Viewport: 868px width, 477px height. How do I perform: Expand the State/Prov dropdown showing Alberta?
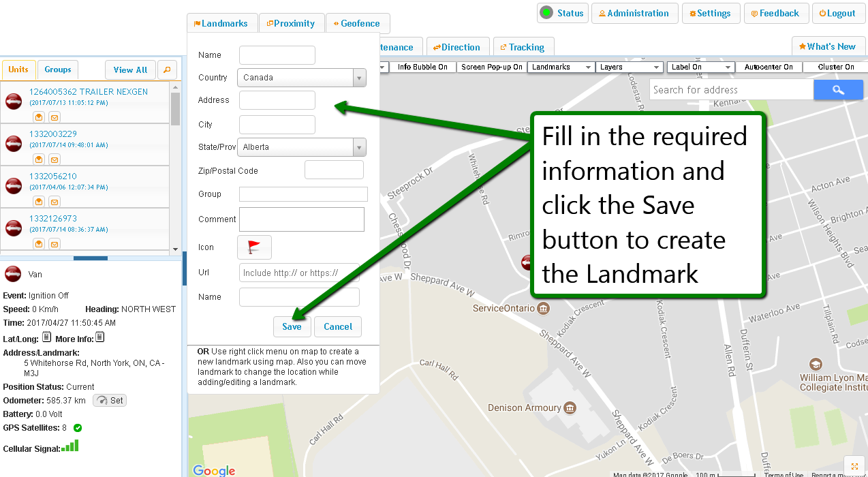pyautogui.click(x=301, y=147)
